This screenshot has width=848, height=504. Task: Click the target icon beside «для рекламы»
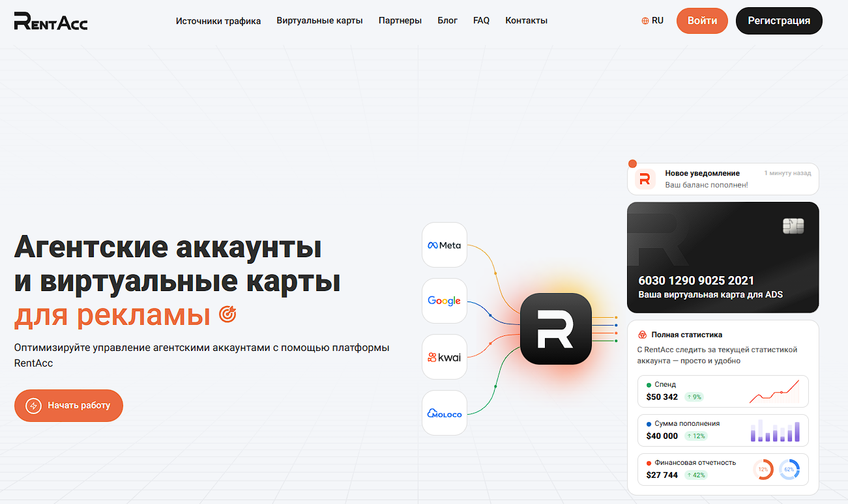[x=227, y=315]
